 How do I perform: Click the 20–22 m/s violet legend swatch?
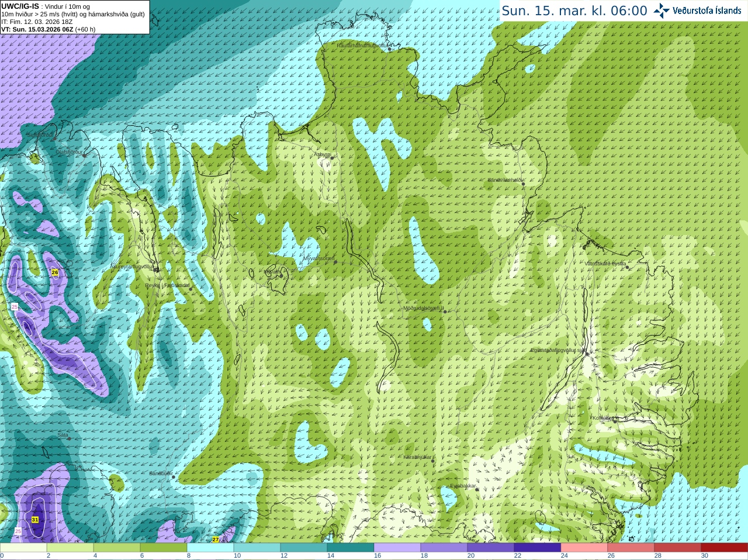(491, 548)
